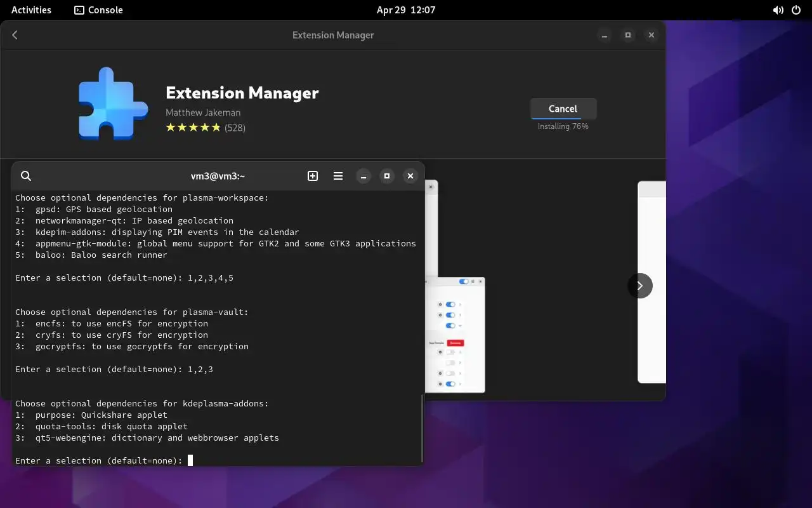
Task: Click the line 'purpose: Quickshare applet'
Action: [101, 415]
